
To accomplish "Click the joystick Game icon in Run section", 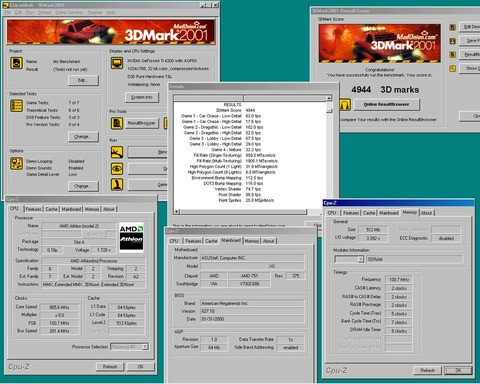I will [x=117, y=184].
